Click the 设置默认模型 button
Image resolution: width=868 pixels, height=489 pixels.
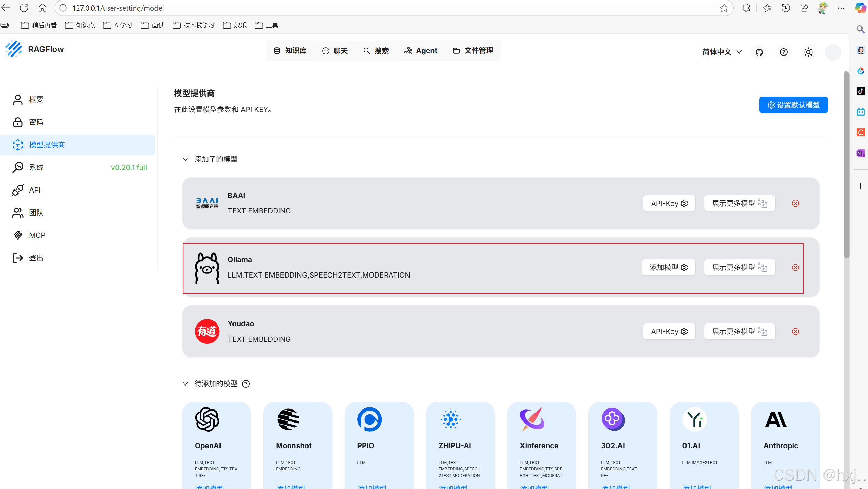click(793, 105)
